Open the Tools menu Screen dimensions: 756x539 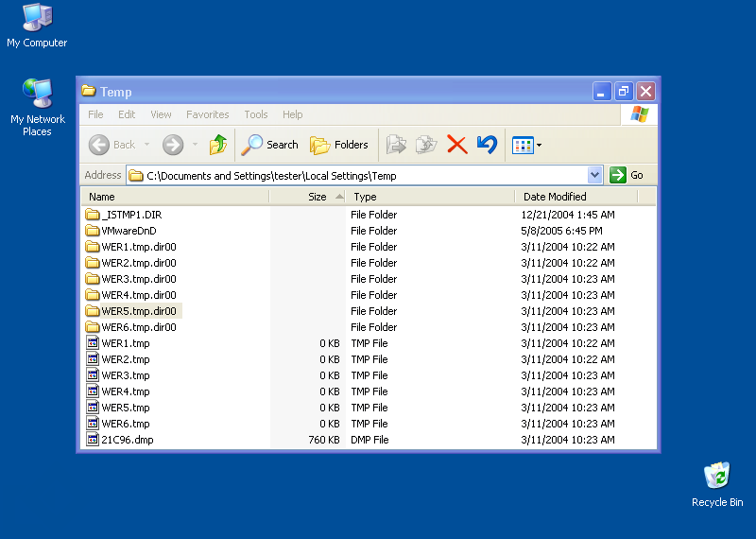256,114
